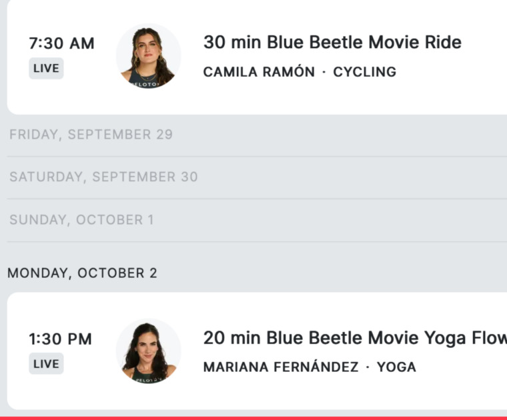Click the Peloton logo on Camila's shirt
507x420 pixels.
tap(143, 84)
